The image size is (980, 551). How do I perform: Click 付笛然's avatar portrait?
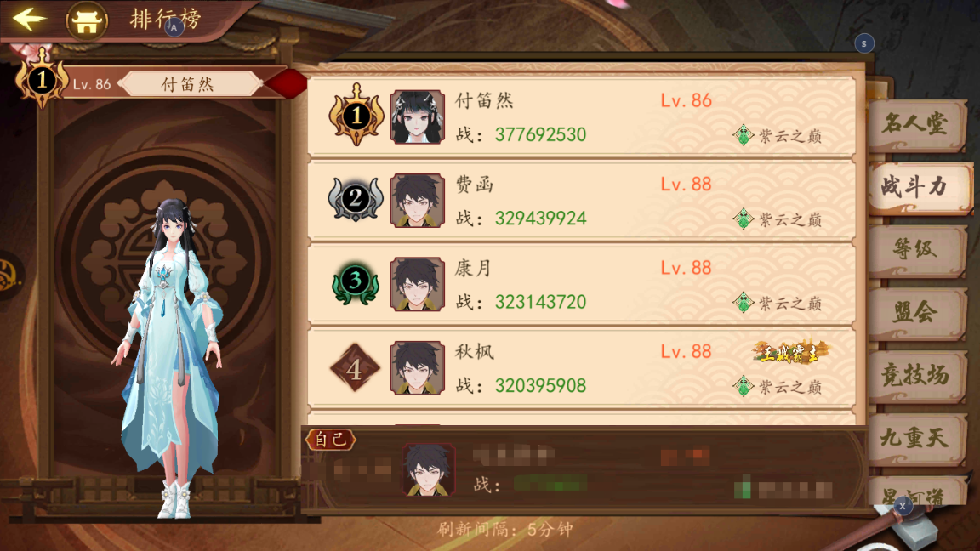tap(417, 116)
